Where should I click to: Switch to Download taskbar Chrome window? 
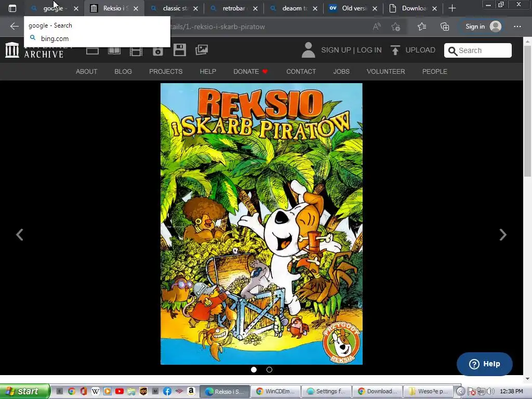click(377, 391)
